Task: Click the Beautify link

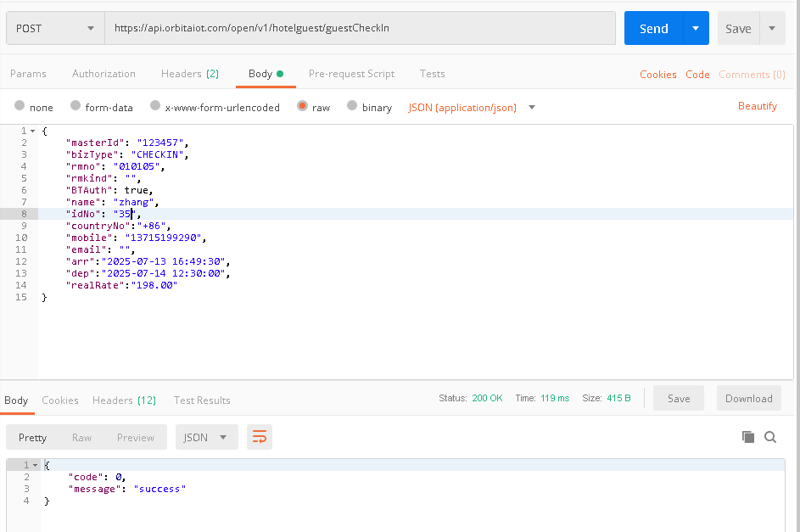Action: (757, 106)
